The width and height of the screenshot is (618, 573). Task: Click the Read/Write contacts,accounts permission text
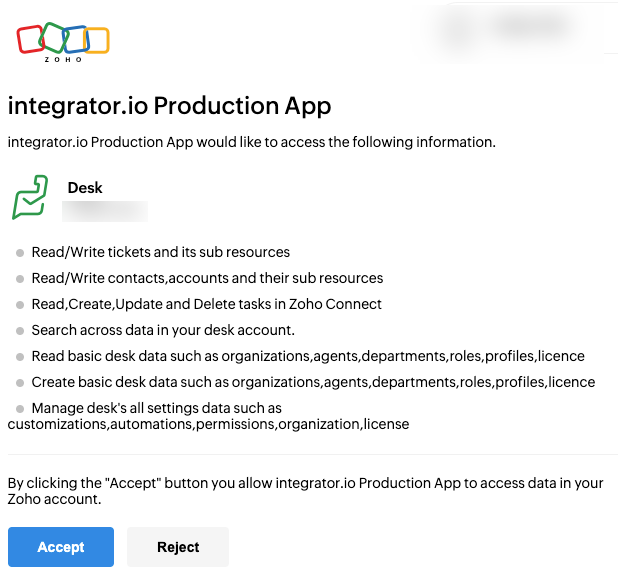coord(207,278)
